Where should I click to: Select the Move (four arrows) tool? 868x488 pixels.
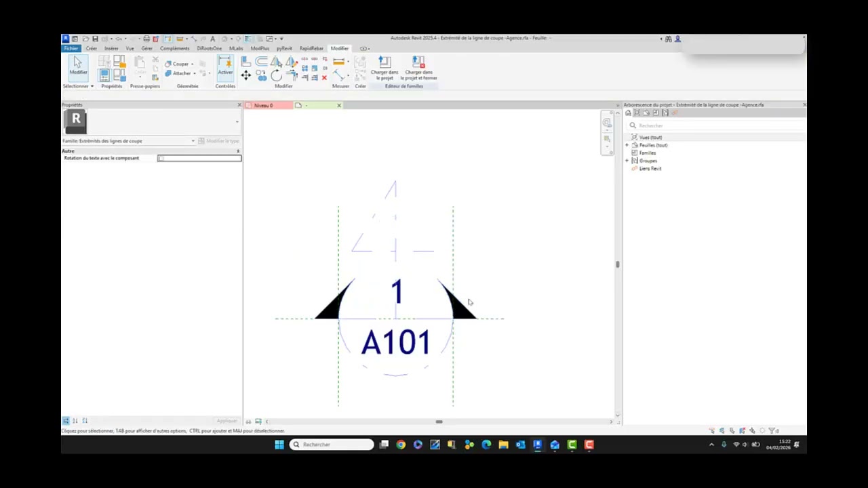(x=245, y=75)
